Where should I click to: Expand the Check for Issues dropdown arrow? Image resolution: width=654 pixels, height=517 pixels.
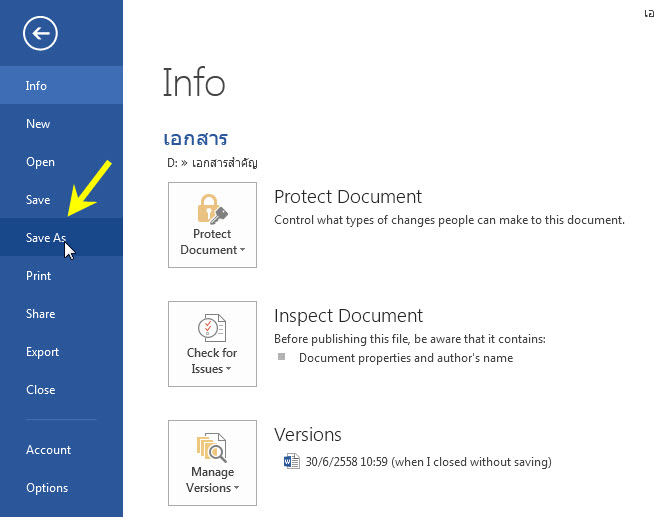[228, 369]
